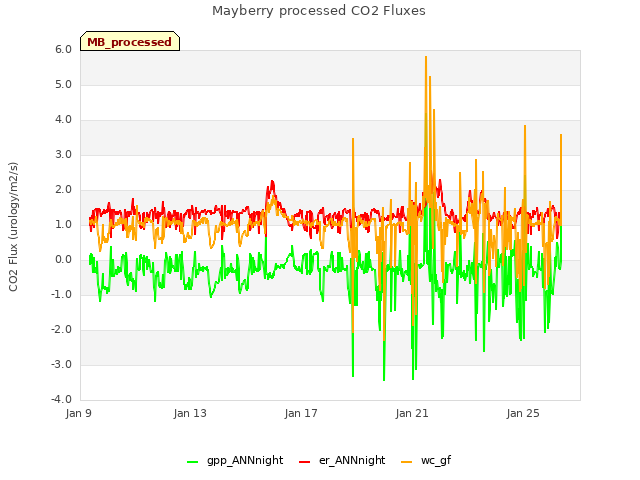Click the Jan 25 x-axis tick label

click(523, 413)
